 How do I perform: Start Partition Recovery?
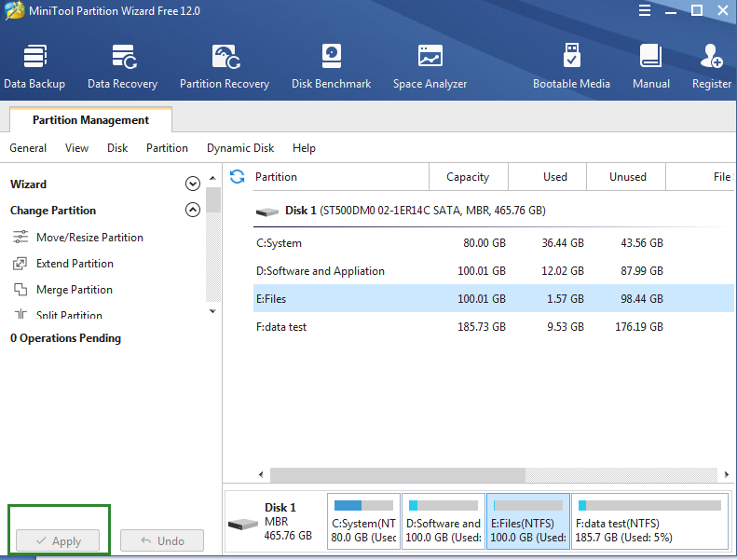pos(225,67)
